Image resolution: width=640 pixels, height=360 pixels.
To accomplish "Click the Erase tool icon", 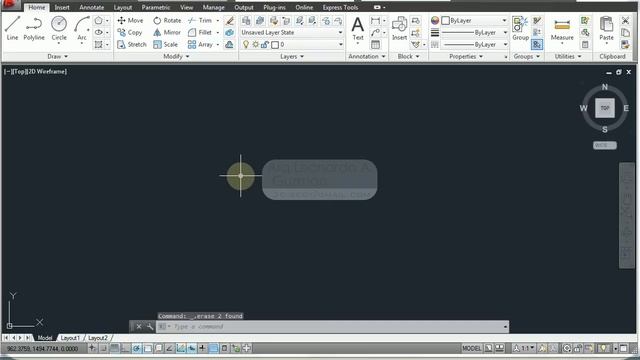I will tap(229, 20).
